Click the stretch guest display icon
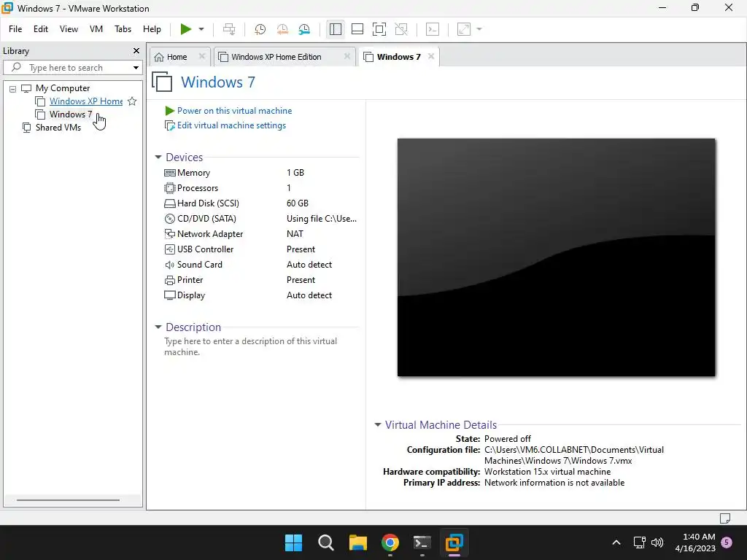 463,29
